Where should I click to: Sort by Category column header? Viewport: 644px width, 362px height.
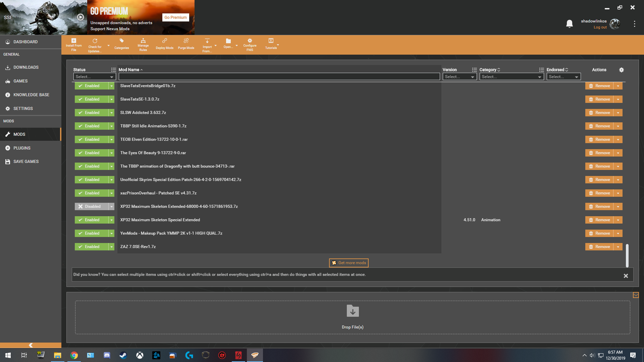point(490,70)
